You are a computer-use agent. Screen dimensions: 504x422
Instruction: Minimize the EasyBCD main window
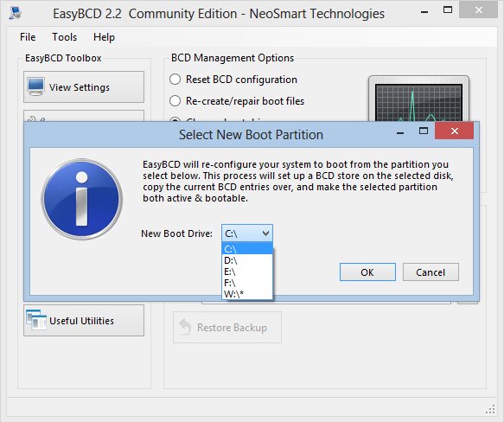click(424, 12)
